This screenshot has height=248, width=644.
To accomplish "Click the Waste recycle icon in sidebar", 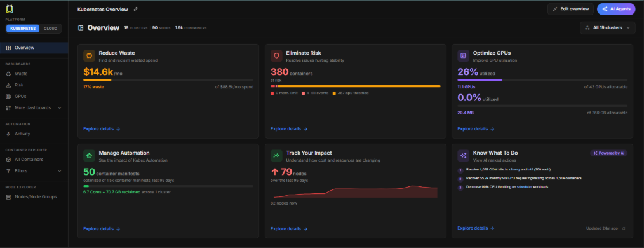I will pos(9,74).
